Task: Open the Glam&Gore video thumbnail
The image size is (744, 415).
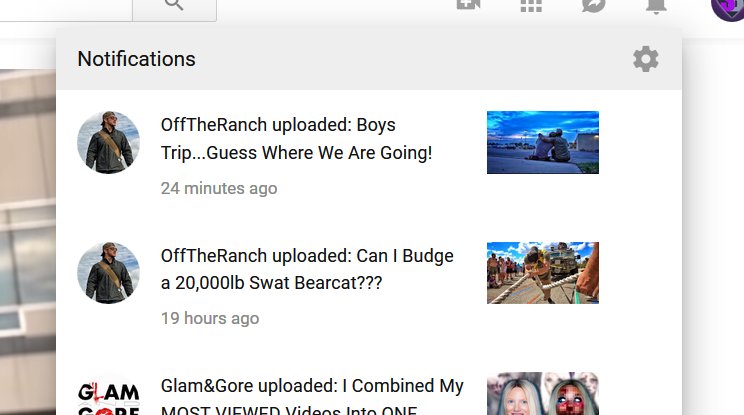Action: 543,394
